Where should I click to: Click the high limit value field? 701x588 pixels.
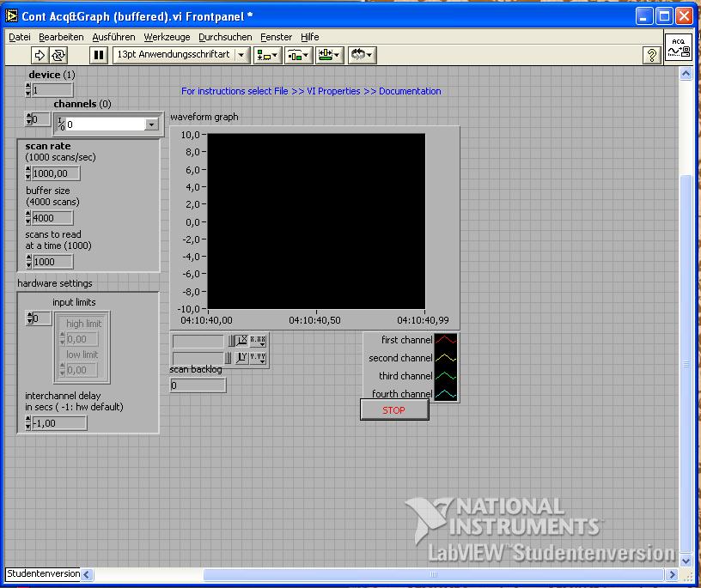(82, 339)
